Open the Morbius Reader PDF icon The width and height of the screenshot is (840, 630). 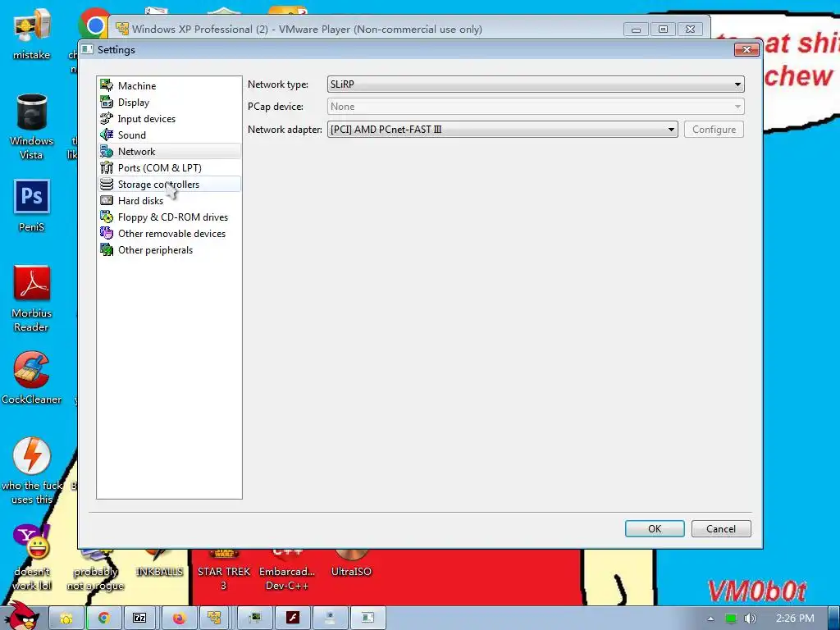tap(32, 298)
